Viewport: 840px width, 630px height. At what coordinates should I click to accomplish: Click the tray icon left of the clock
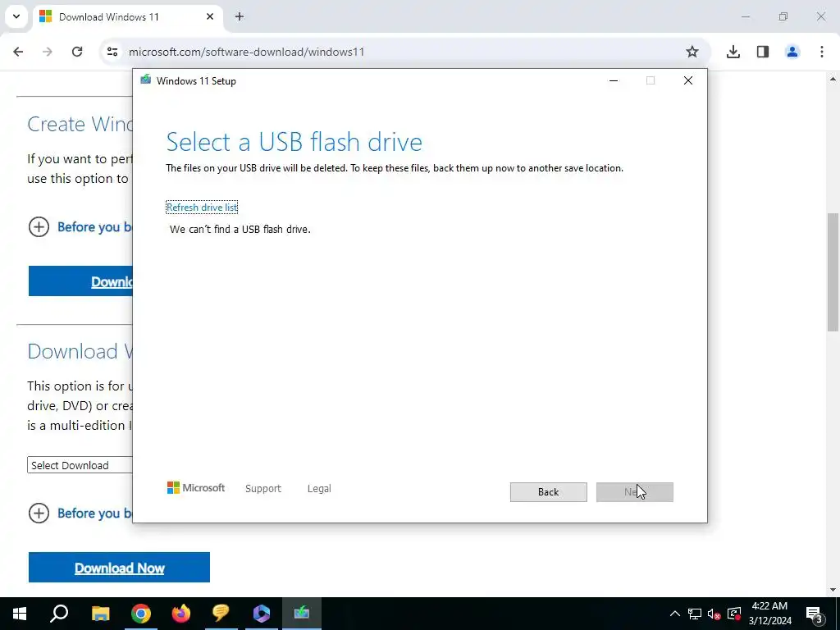734,614
